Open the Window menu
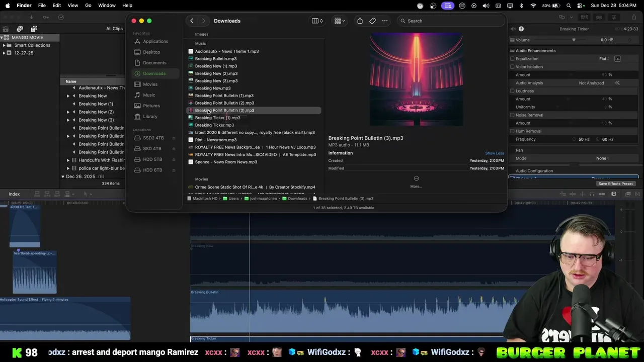Image resolution: width=644 pixels, height=362 pixels. [x=107, y=6]
